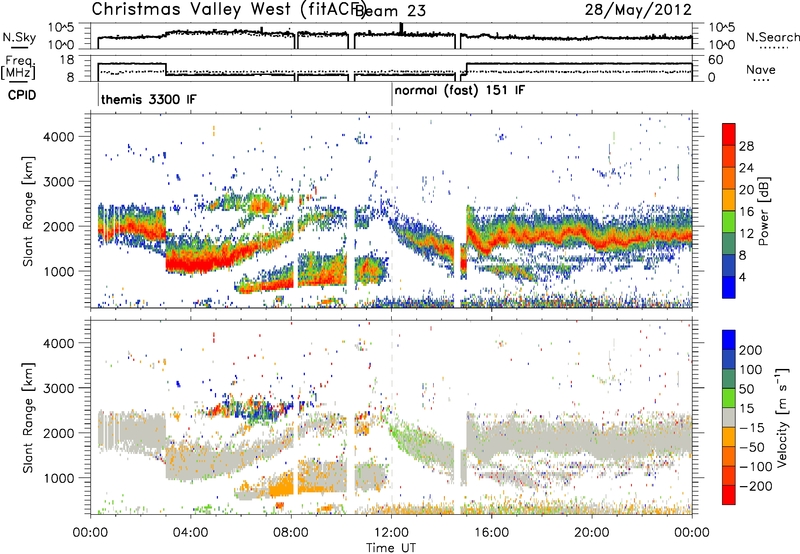Viewport: 800px width, 554px height.
Task: Click the '4' tick on the Power scale
Action: pos(743,277)
